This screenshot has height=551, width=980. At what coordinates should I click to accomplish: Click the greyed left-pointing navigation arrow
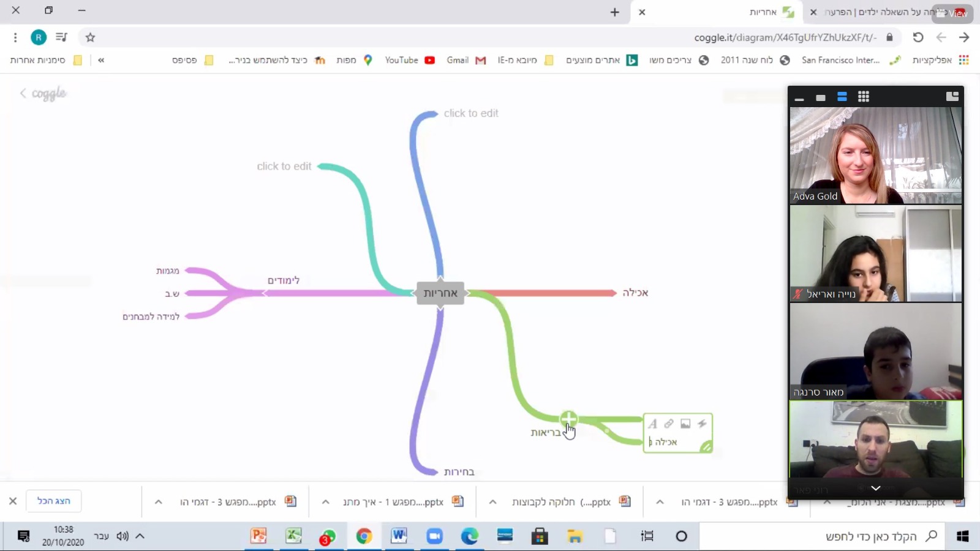point(941,37)
